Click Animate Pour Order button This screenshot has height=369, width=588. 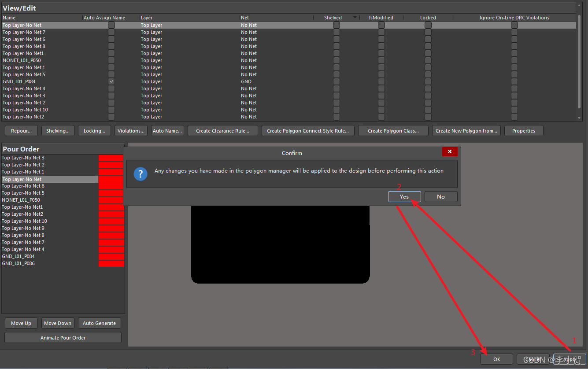click(63, 338)
